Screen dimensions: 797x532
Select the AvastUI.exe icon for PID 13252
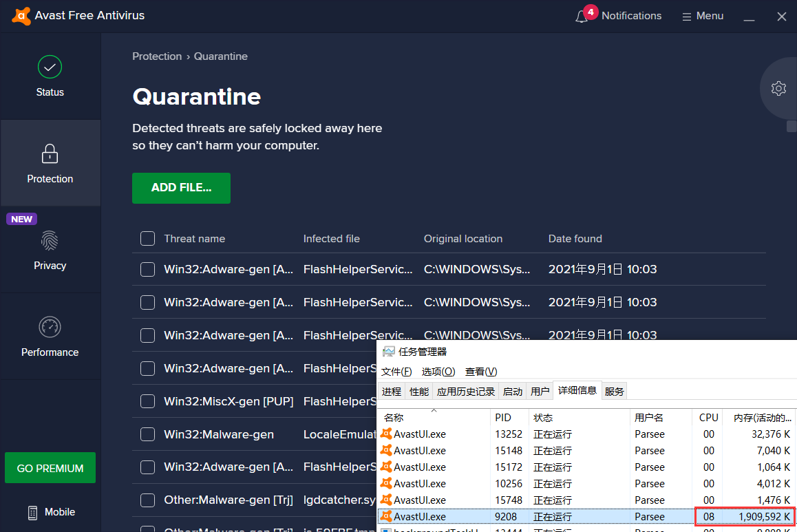386,434
